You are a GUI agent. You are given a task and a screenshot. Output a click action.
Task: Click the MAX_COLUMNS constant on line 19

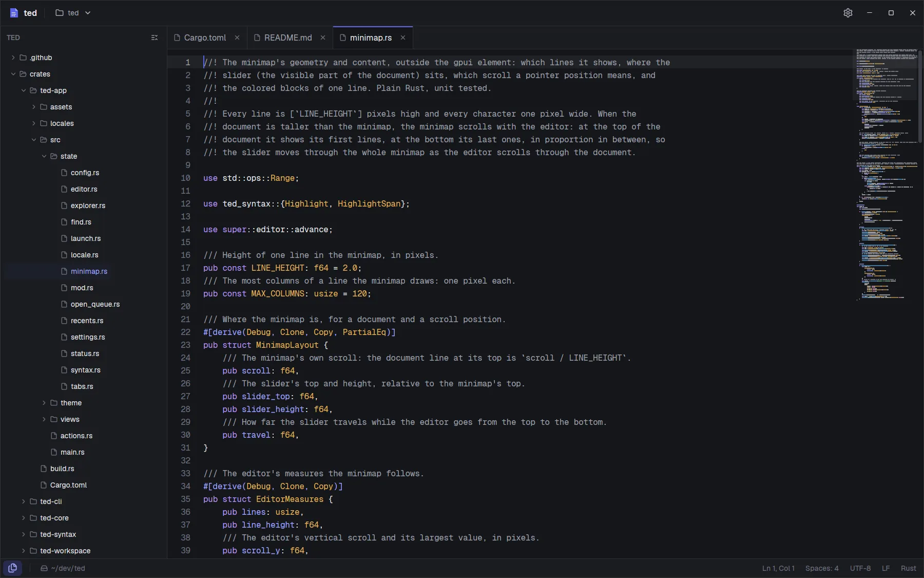[x=278, y=293]
